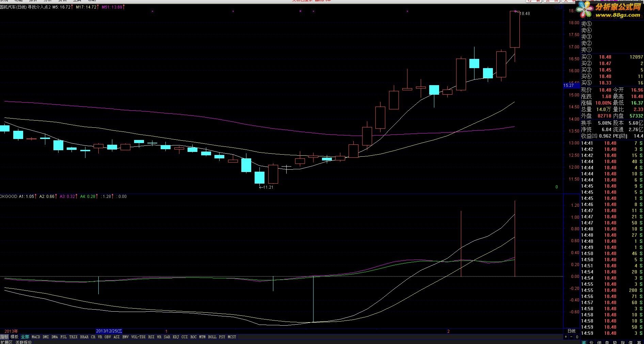Load the SAR indicator
Viewport: 644px width, 344px height.
pos(167,337)
